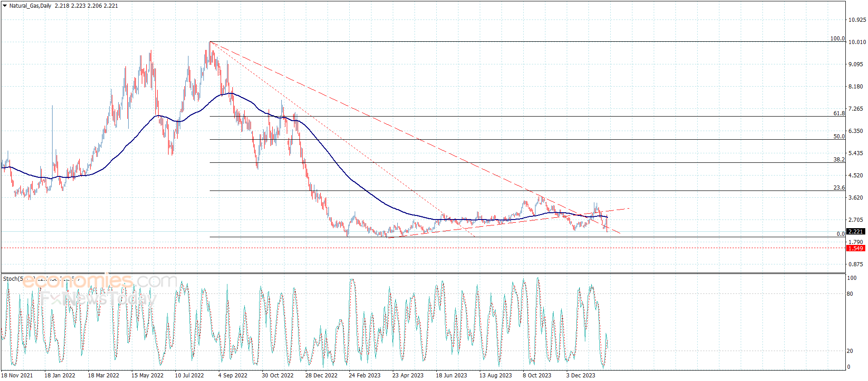Select the black 2.221 current price tag
This screenshot has width=868, height=381.
point(855,232)
